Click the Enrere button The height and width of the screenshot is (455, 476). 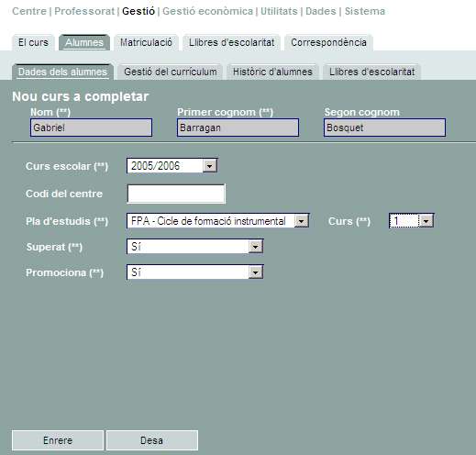[x=58, y=440]
